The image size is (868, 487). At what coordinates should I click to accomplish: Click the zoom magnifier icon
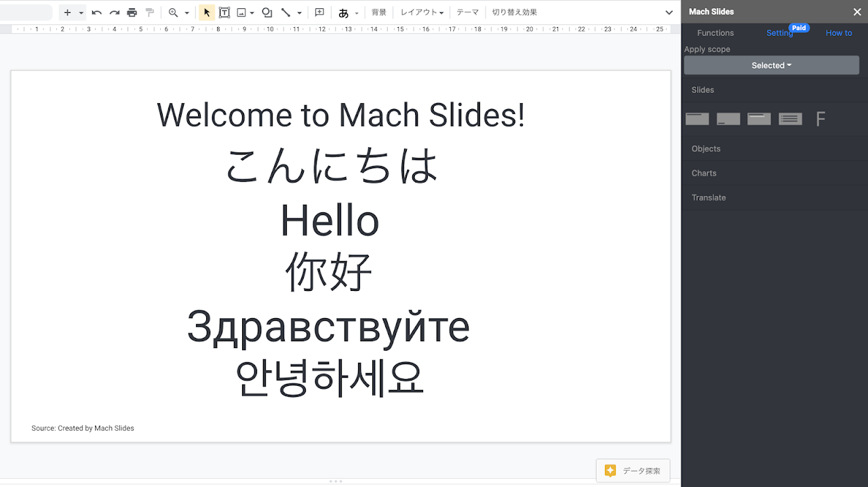(x=174, y=12)
